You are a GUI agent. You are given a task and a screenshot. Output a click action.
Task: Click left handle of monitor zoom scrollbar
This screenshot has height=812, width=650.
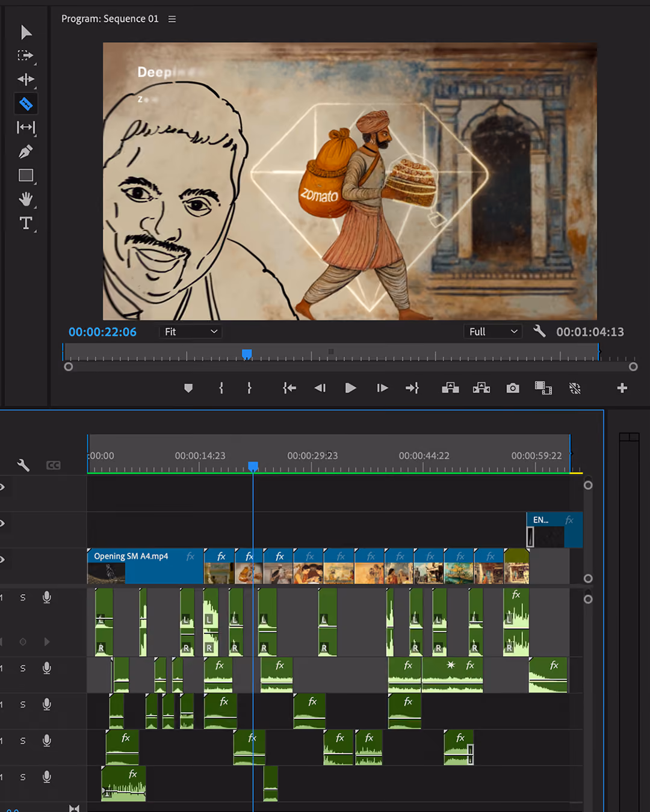pos(69,366)
